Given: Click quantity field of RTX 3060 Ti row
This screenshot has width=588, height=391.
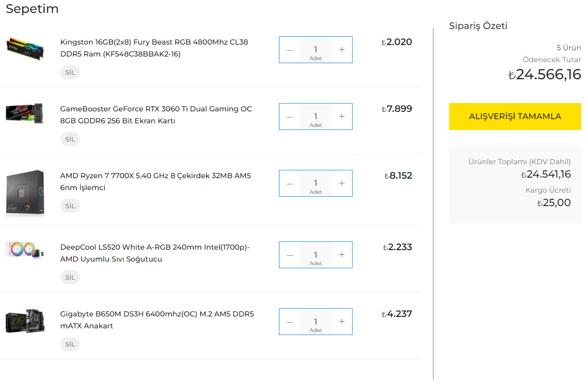Looking at the screenshot, I should pyautogui.click(x=316, y=117).
